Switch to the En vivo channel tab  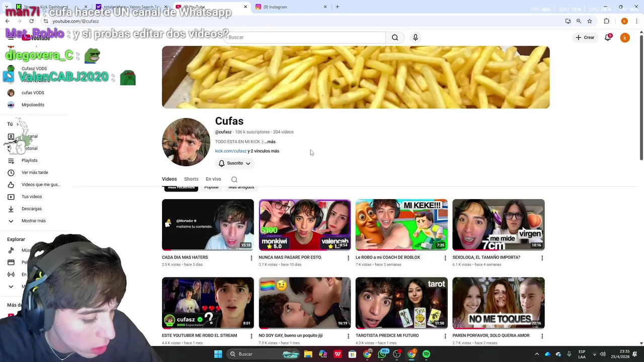coord(213,179)
